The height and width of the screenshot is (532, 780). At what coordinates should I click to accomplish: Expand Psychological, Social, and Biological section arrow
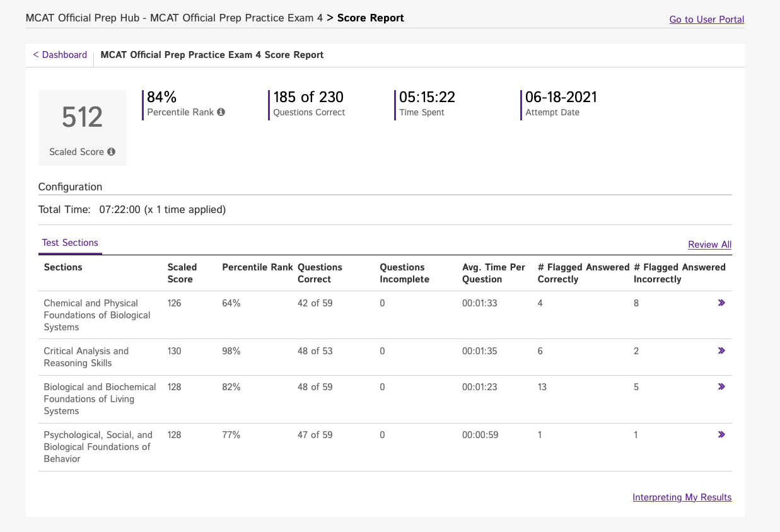coord(721,435)
